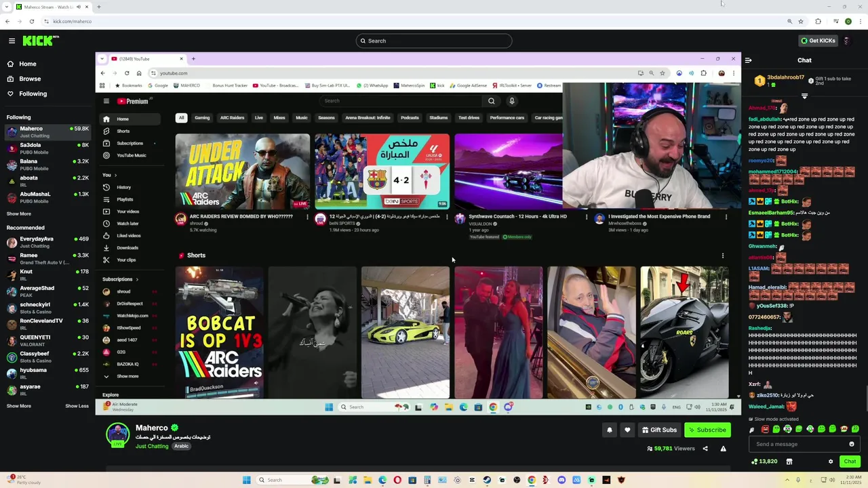Select the red angry emote
Viewport: 868px width, 488px height.
[x=765, y=429]
